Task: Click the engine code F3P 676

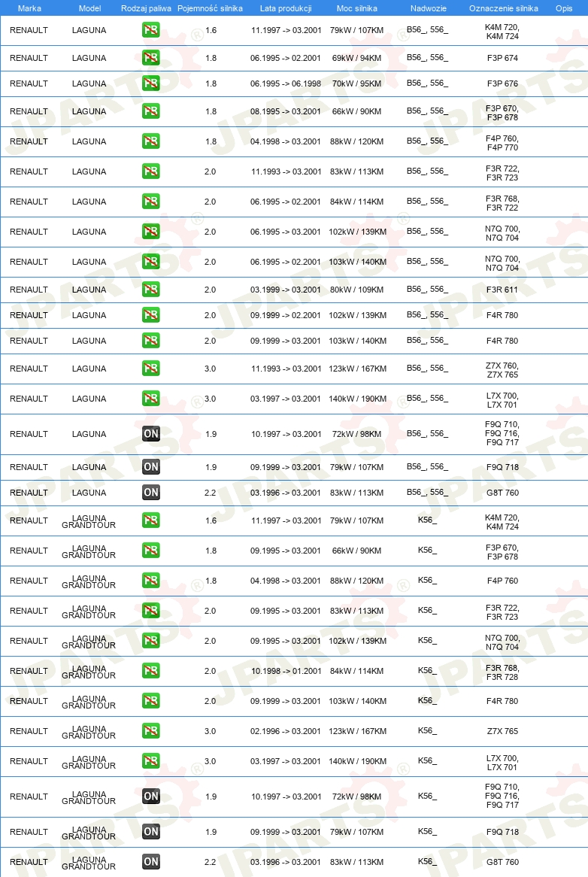Action: point(502,83)
